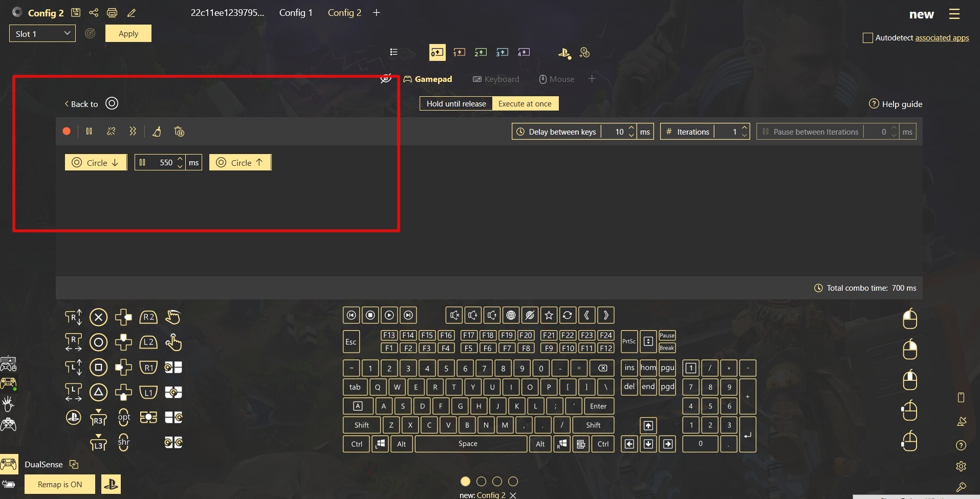Select the Triangle gamepad button

[x=98, y=393]
